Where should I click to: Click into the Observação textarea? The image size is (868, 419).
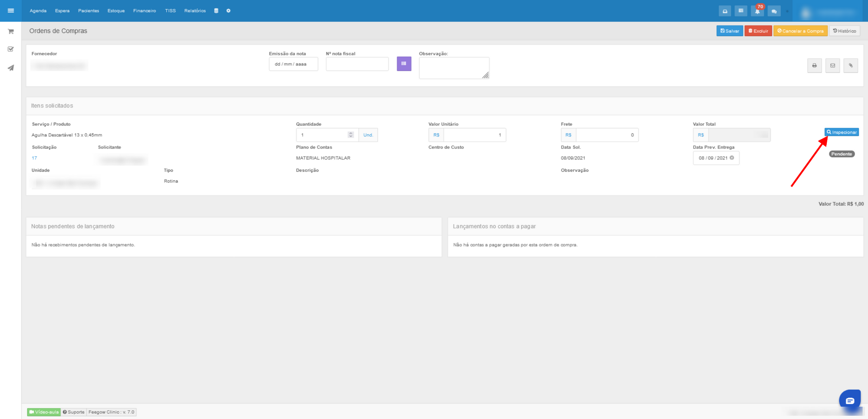point(454,68)
